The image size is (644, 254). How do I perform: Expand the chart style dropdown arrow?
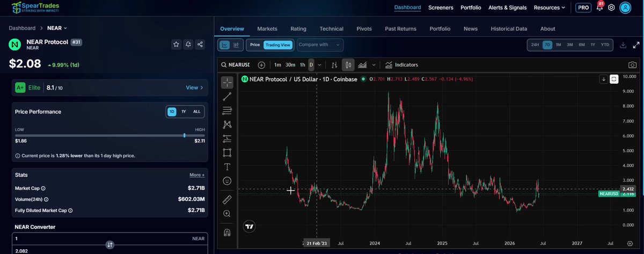[374, 65]
